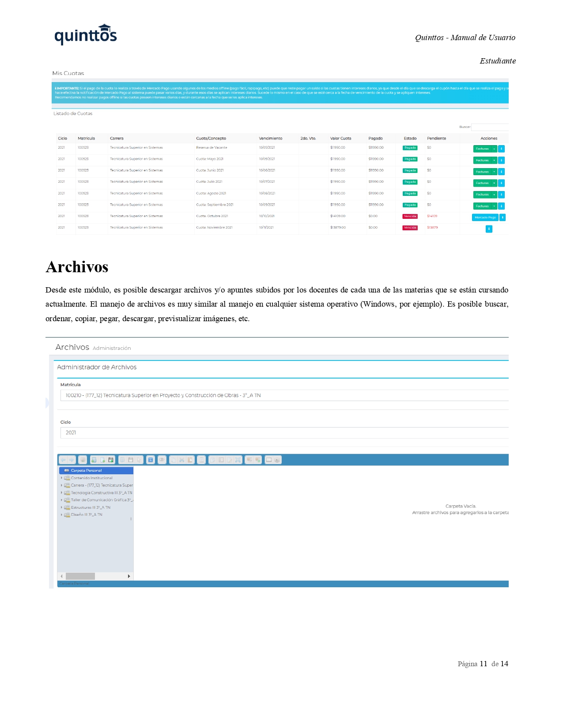Click the quinttos logo
Viewport: 563px width, 728px height.
[x=86, y=34]
